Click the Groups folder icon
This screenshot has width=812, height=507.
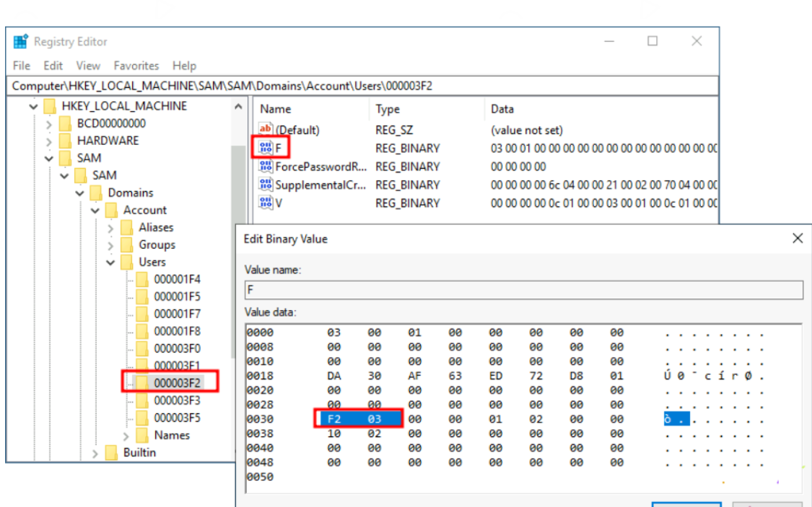[127, 244]
